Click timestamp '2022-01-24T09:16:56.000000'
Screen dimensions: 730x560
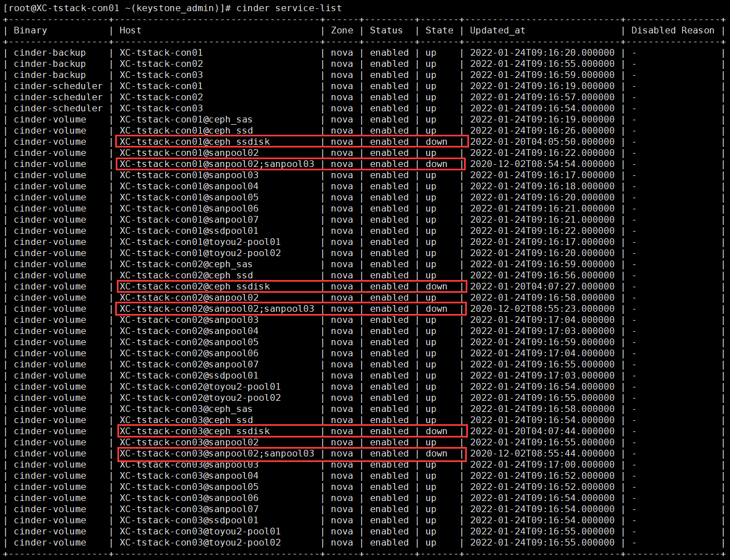coord(542,276)
